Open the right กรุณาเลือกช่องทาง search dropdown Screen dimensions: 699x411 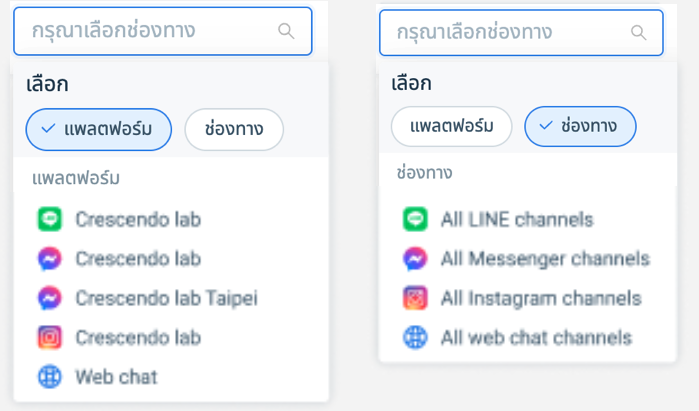point(521,33)
